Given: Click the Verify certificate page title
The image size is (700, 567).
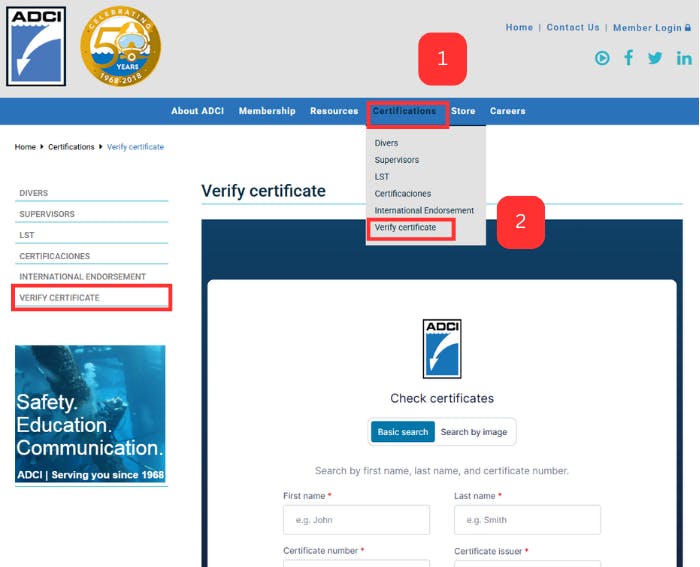Looking at the screenshot, I should point(263,191).
